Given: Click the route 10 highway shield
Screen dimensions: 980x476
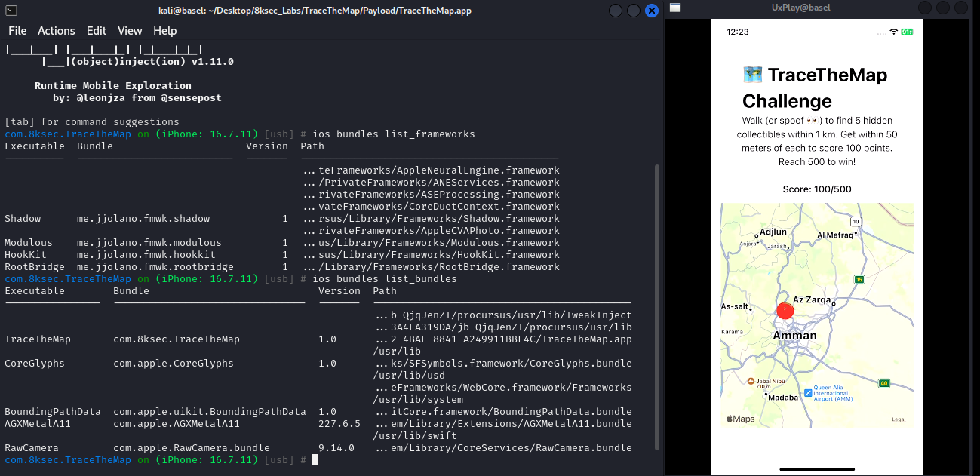Looking at the screenshot, I should coord(855,221).
